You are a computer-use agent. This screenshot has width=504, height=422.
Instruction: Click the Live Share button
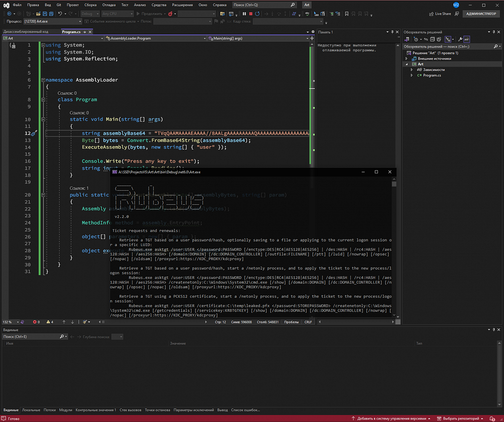[440, 14]
